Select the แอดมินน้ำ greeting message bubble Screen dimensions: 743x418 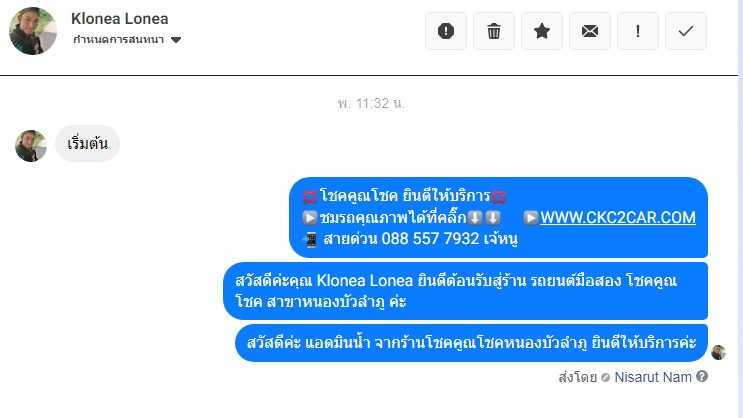[471, 343]
